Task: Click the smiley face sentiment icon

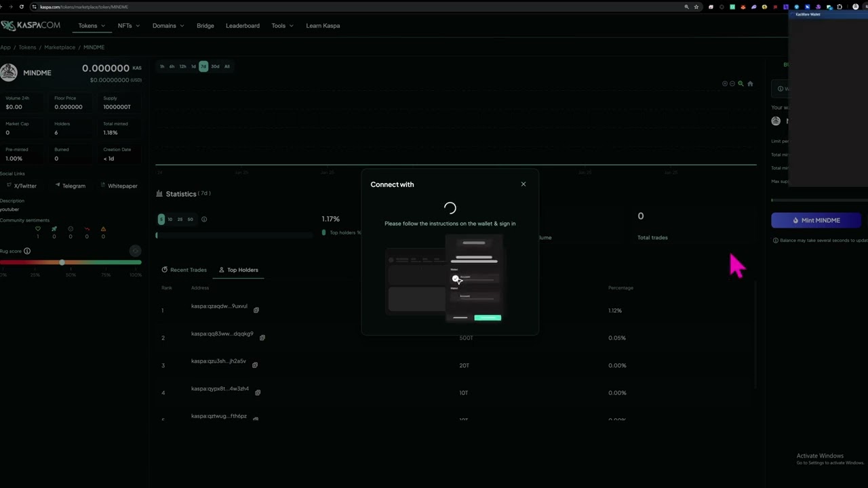Action: (x=71, y=229)
